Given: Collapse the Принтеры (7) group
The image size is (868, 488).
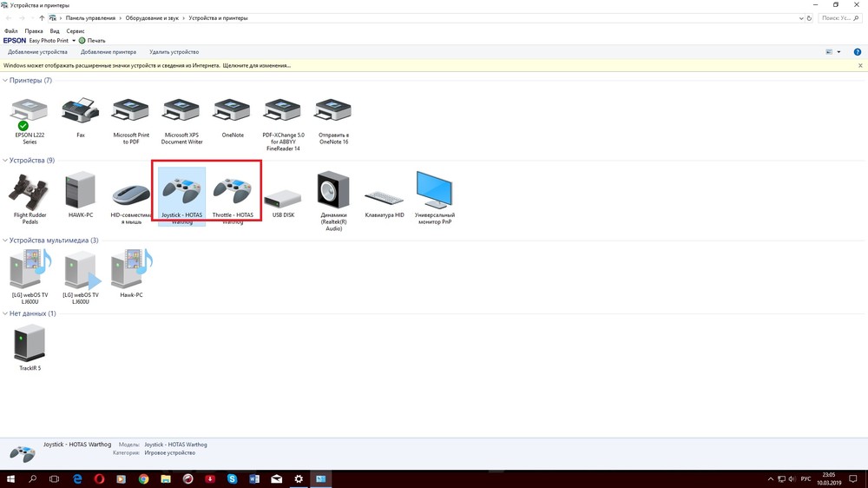Looking at the screenshot, I should (x=5, y=80).
